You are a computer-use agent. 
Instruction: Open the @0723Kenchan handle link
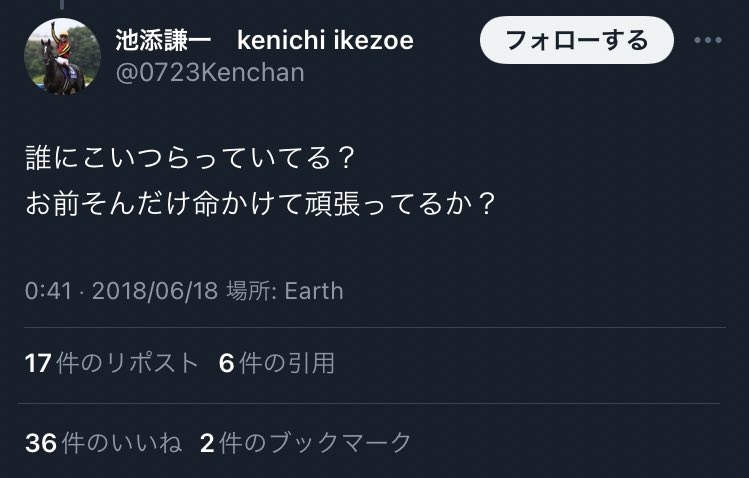pos(210,72)
